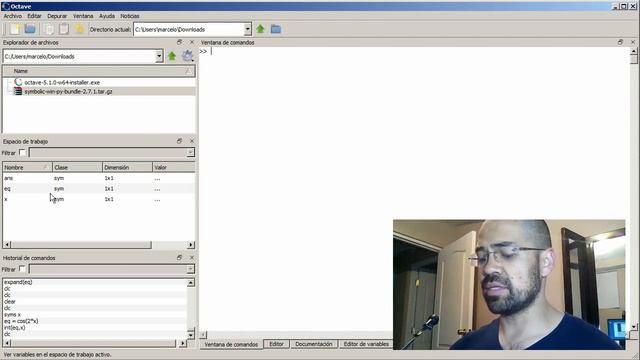
Task: Go up one directory from main toolbar
Action: [x=260, y=29]
